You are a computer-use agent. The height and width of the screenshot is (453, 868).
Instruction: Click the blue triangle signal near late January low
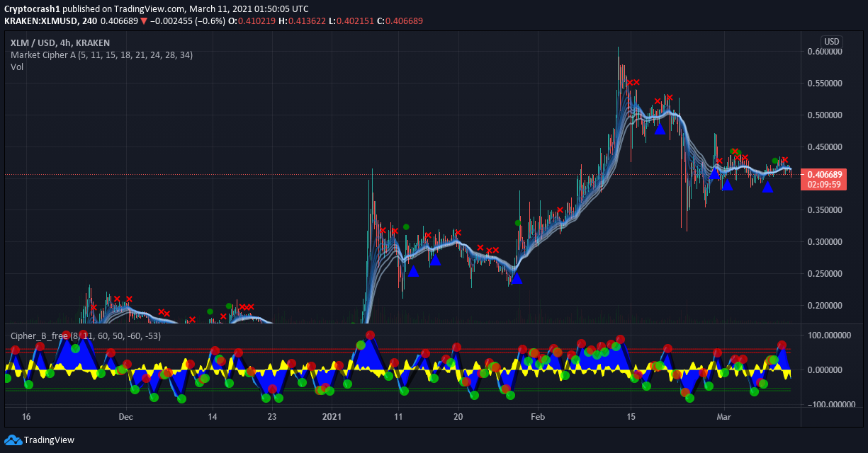(x=517, y=278)
